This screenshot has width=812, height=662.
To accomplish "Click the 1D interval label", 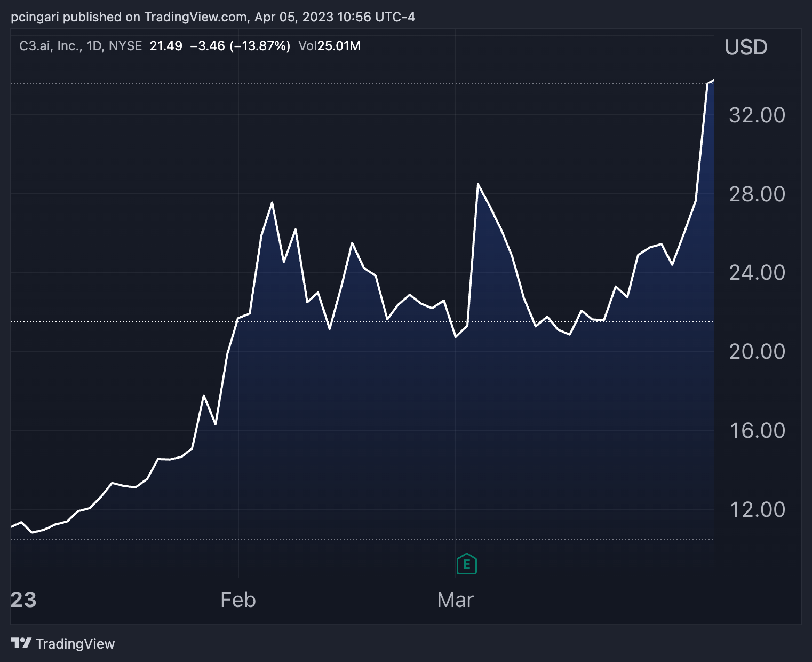I will tap(95, 46).
